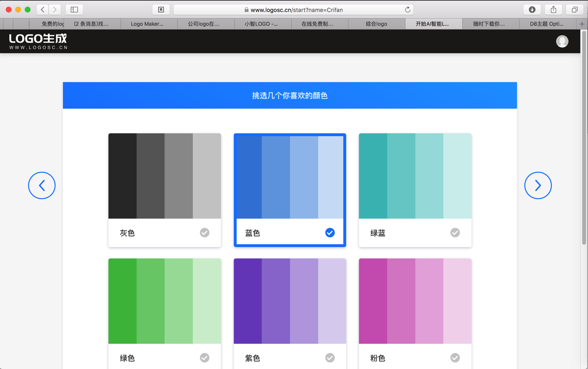Go back with Safari back arrow
This screenshot has height=369, width=588.
(x=43, y=9)
